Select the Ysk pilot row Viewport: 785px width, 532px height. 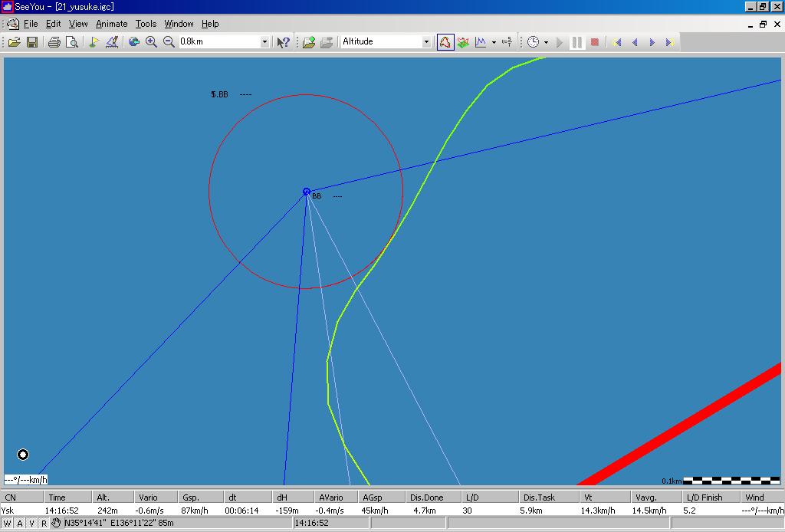392,511
